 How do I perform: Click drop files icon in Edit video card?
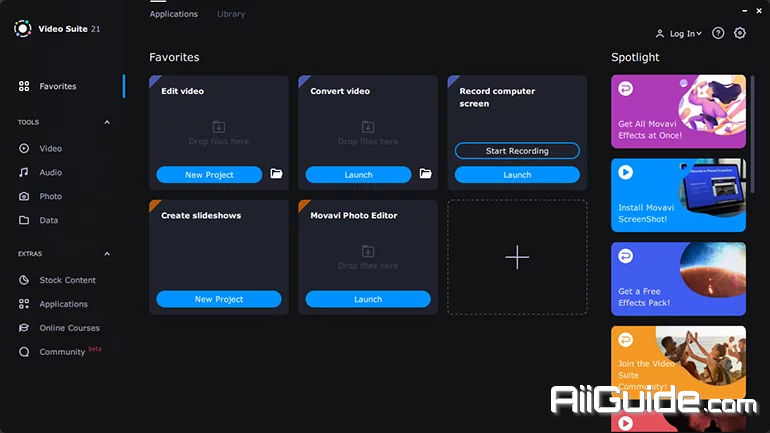219,127
